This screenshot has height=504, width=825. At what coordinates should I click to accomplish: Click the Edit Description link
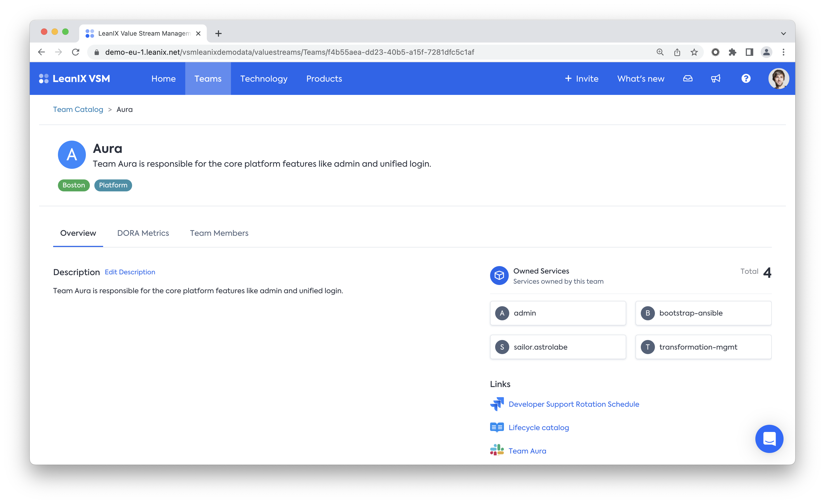point(130,272)
